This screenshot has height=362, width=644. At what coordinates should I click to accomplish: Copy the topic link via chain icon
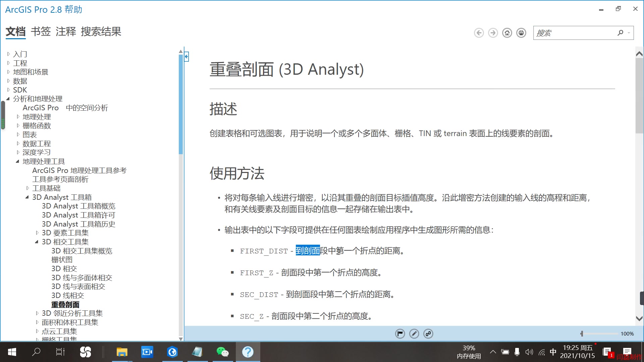coord(428,334)
